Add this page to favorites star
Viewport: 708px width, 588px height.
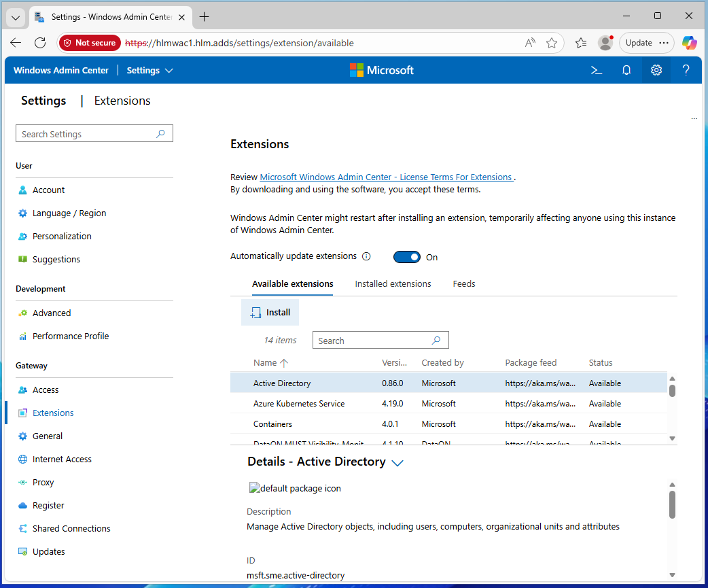[552, 43]
